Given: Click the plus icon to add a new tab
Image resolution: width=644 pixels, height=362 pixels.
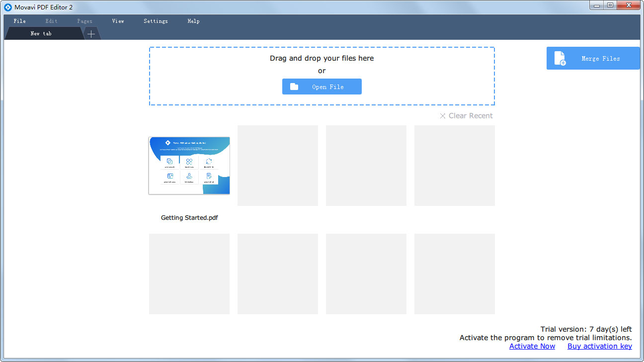Looking at the screenshot, I should click(x=91, y=34).
